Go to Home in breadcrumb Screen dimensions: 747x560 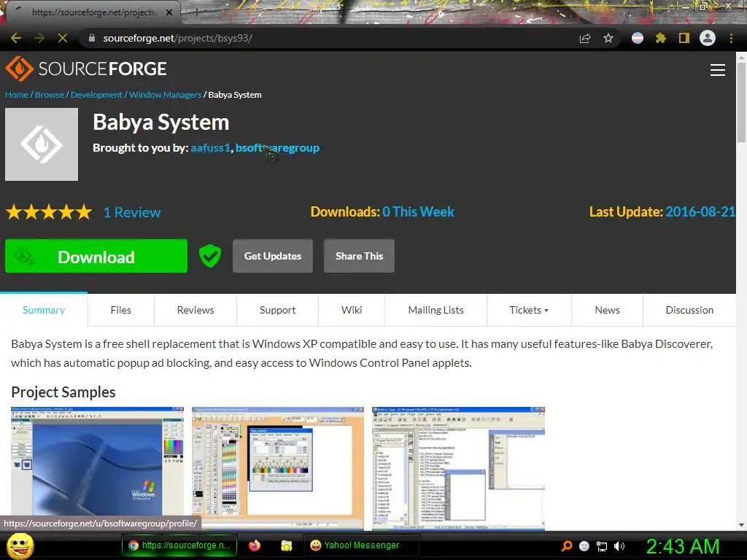(17, 95)
